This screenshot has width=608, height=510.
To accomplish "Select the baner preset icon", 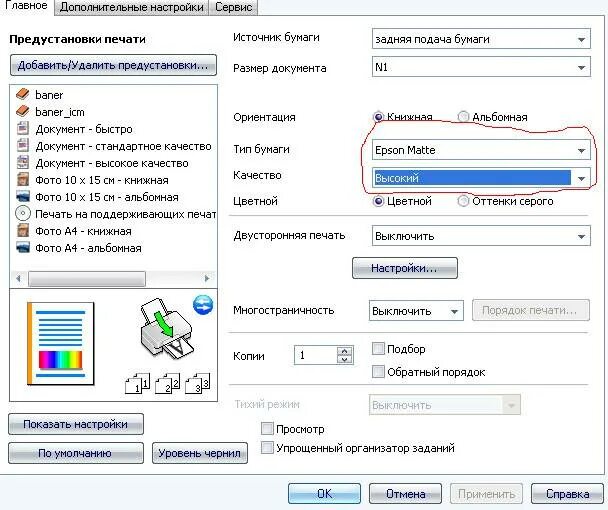I will [23, 94].
